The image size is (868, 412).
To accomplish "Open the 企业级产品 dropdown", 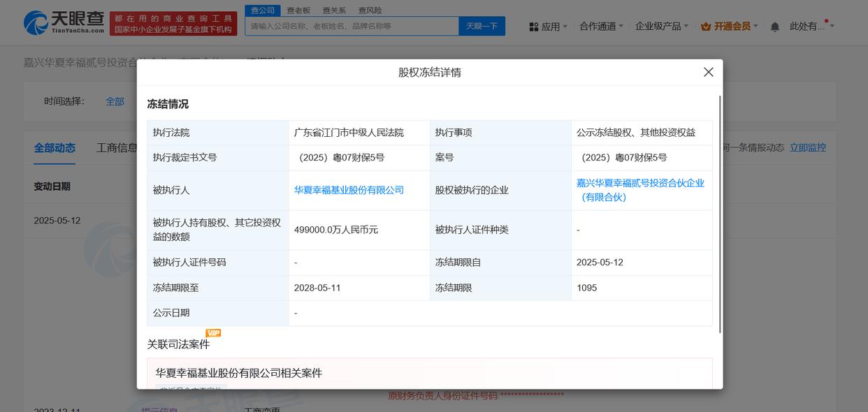I will click(662, 27).
